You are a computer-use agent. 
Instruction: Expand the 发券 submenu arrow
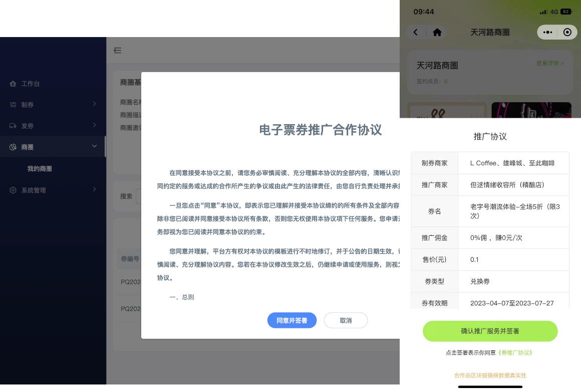coord(94,125)
